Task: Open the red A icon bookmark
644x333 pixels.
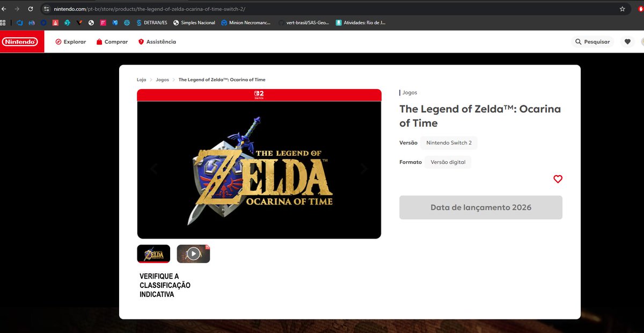Action: click(x=55, y=23)
